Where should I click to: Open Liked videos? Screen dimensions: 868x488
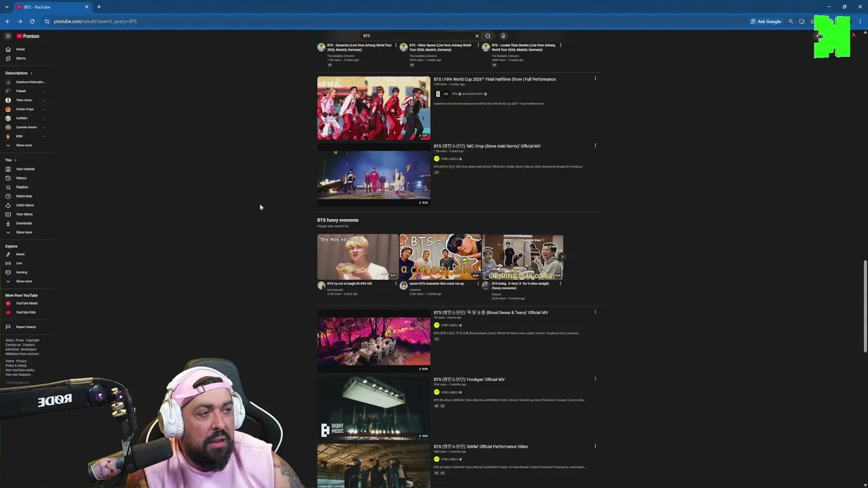[x=25, y=205]
